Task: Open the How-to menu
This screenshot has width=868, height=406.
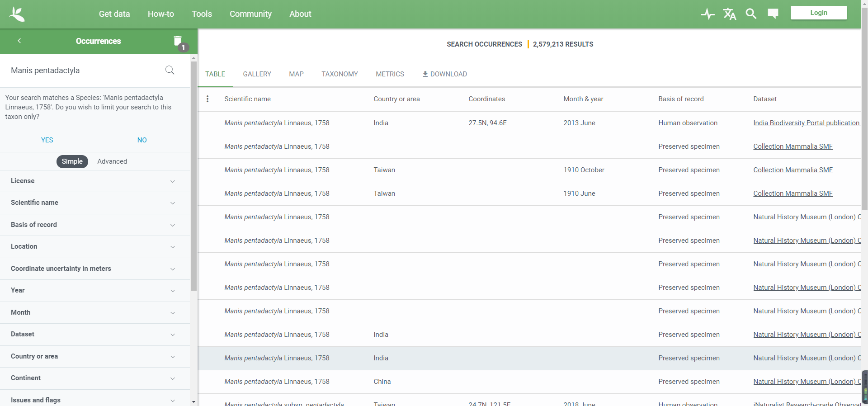Action: 161,14
